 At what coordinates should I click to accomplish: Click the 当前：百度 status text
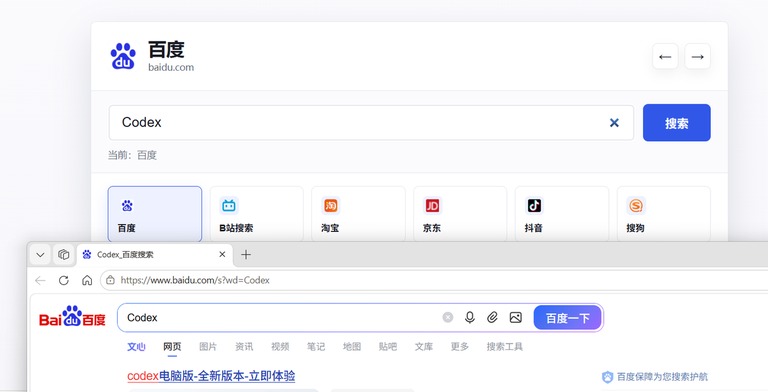132,155
